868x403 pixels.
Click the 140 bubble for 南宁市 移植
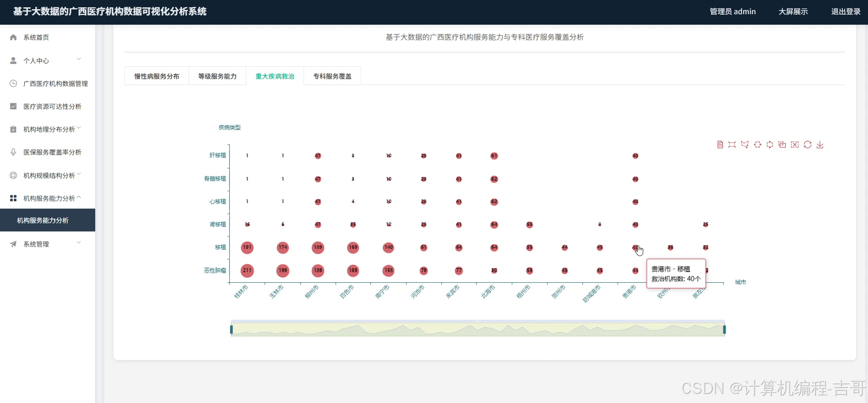point(389,247)
